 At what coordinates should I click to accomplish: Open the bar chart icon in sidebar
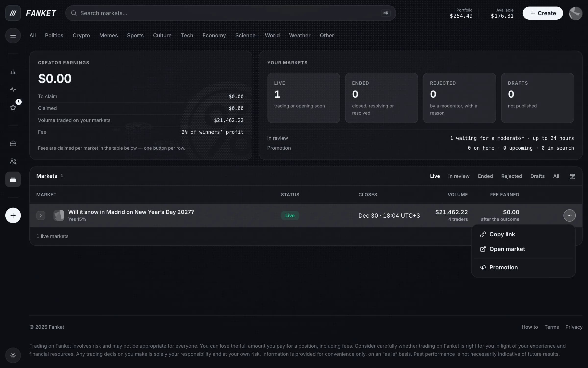(x=13, y=72)
